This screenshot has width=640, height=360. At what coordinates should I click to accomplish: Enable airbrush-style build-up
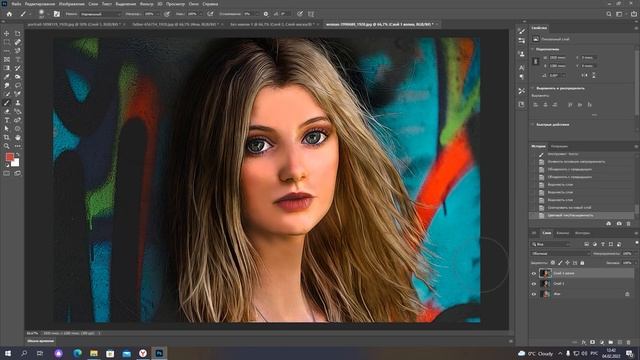pos(211,14)
